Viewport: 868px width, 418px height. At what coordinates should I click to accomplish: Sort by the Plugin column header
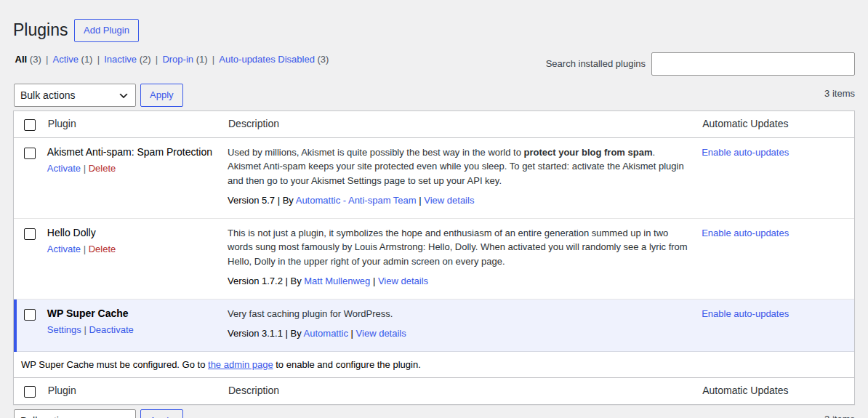coord(62,124)
